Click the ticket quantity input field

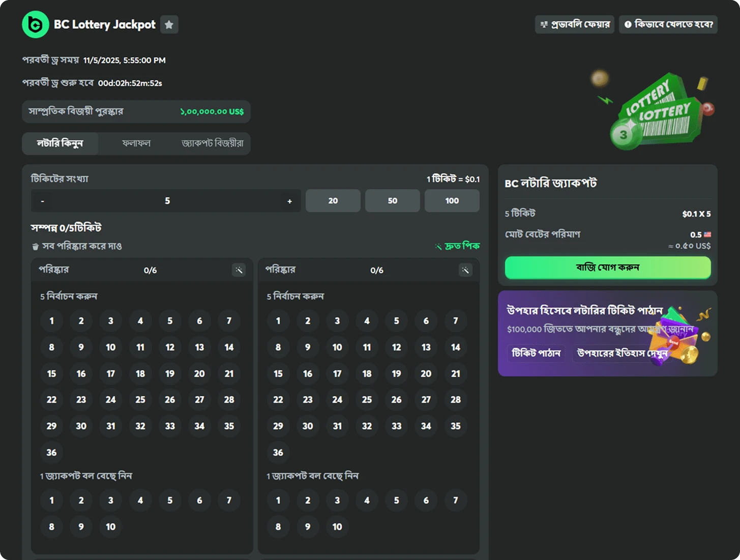167,201
